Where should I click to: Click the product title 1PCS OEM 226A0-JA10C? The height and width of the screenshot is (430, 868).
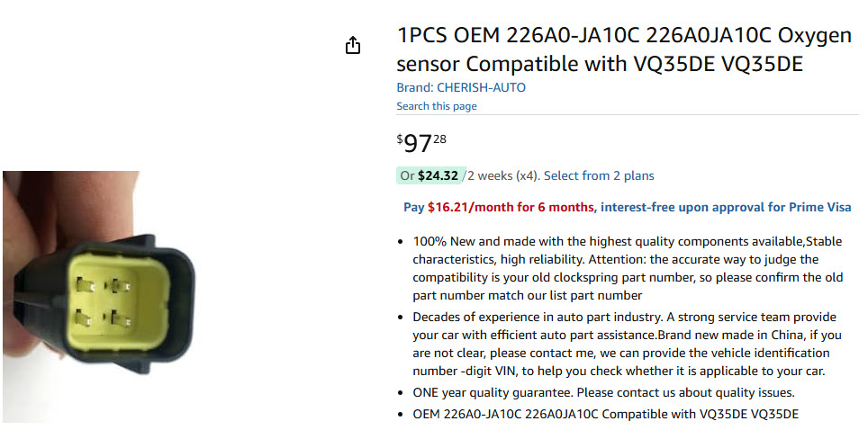click(x=624, y=49)
